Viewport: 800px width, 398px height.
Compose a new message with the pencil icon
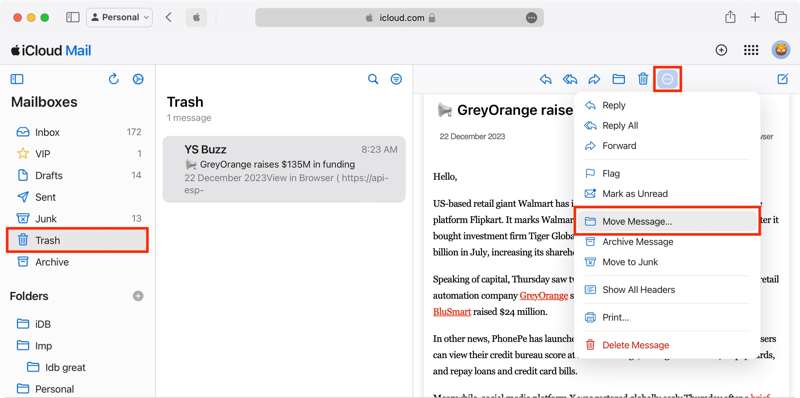point(782,79)
